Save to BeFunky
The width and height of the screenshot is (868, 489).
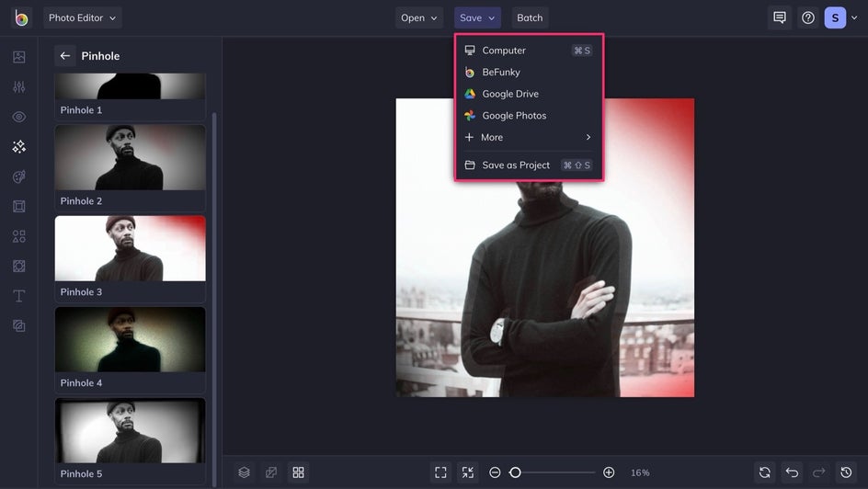click(528, 72)
